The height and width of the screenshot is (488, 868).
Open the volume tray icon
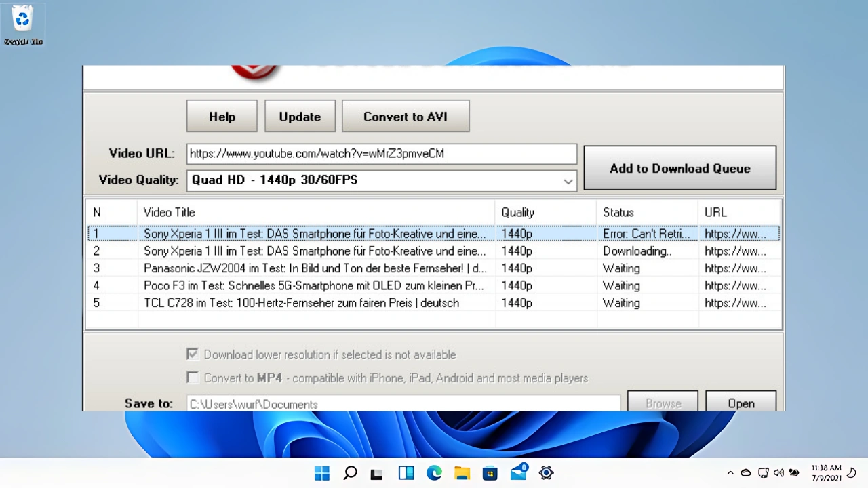[778, 472]
